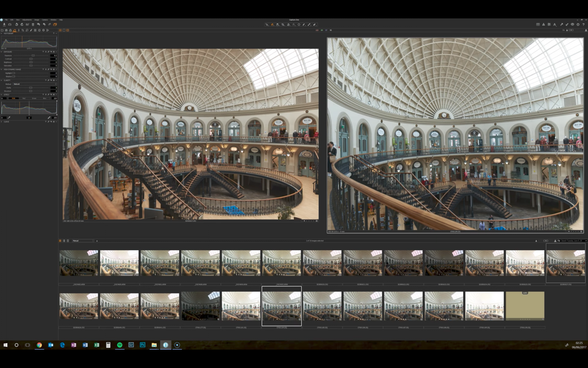Select the crop cursor tool
Screen dimensions: 588x368
(x=283, y=25)
